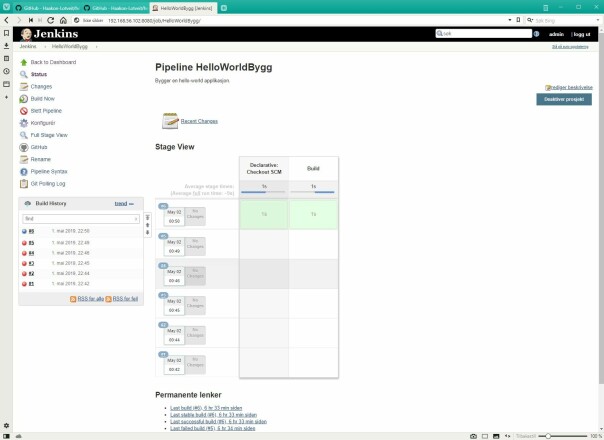Open the downloads side panel icon

pyautogui.click(x=7, y=46)
